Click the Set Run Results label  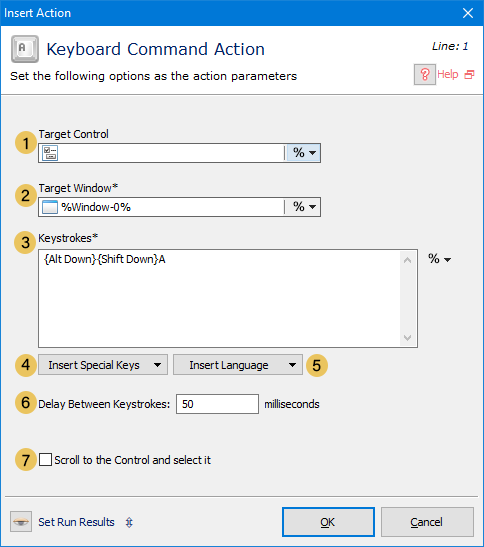point(76,522)
